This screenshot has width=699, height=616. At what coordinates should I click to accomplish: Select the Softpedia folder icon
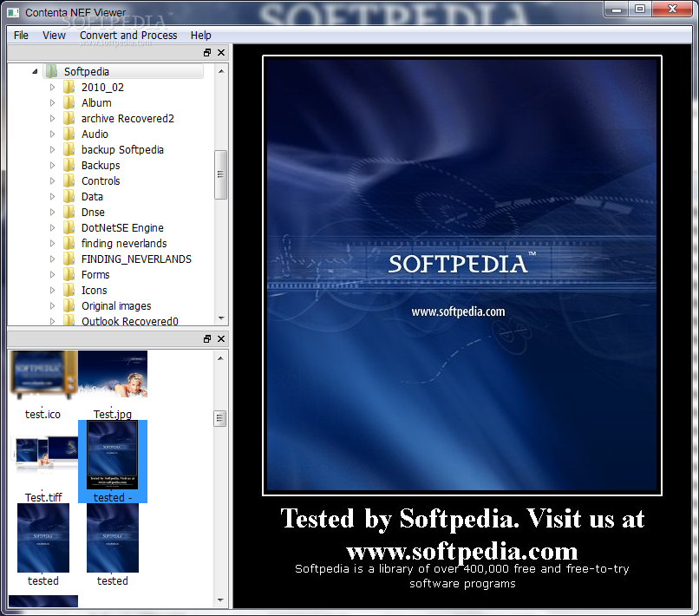(x=52, y=71)
